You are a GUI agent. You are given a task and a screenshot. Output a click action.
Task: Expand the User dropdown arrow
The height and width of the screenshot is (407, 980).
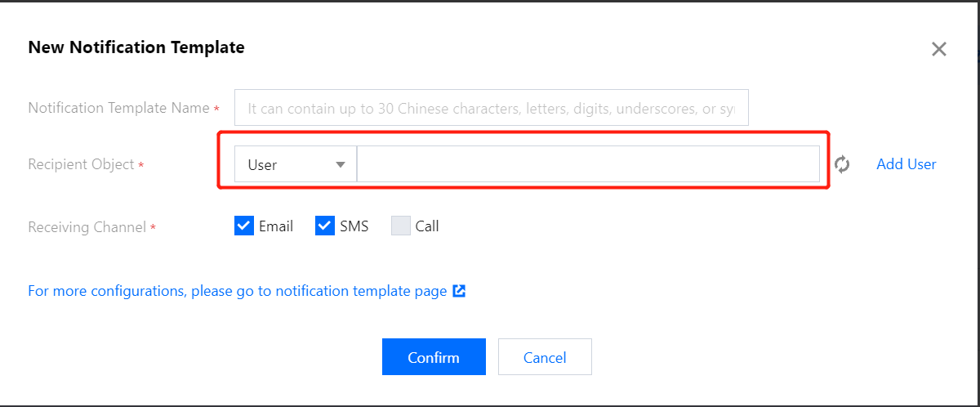pyautogui.click(x=341, y=164)
